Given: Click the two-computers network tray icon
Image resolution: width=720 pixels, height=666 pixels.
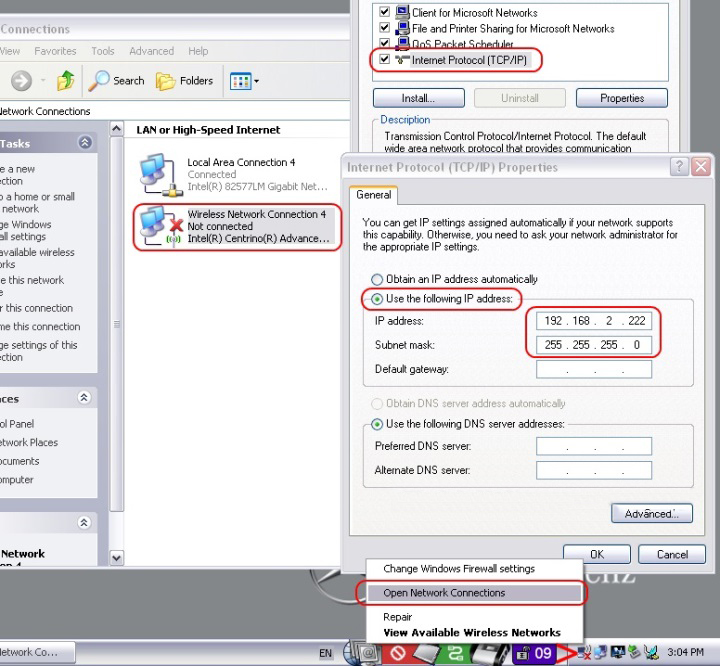Looking at the screenshot, I should click(600, 652).
